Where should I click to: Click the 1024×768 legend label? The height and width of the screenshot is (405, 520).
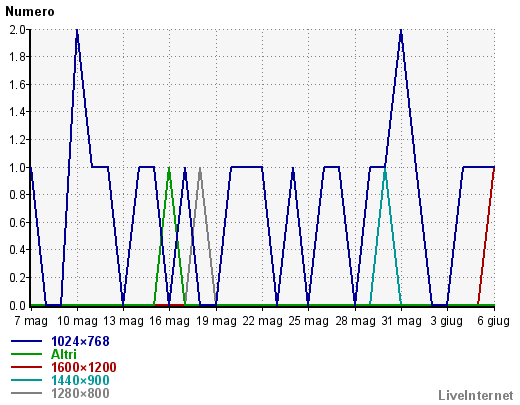[x=80, y=341]
